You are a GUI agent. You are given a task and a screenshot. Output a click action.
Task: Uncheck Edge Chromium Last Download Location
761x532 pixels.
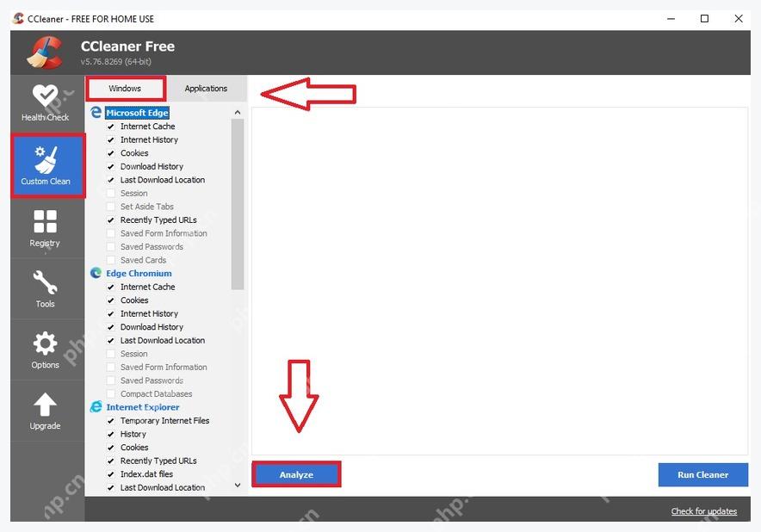coord(111,340)
